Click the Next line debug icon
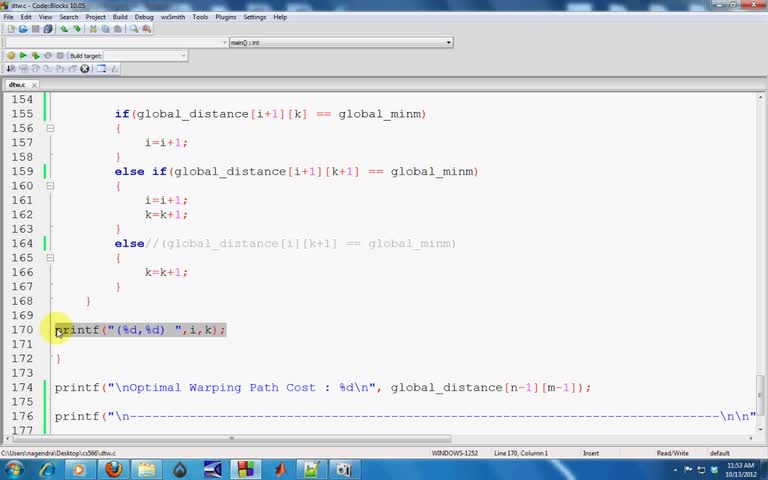 point(35,69)
